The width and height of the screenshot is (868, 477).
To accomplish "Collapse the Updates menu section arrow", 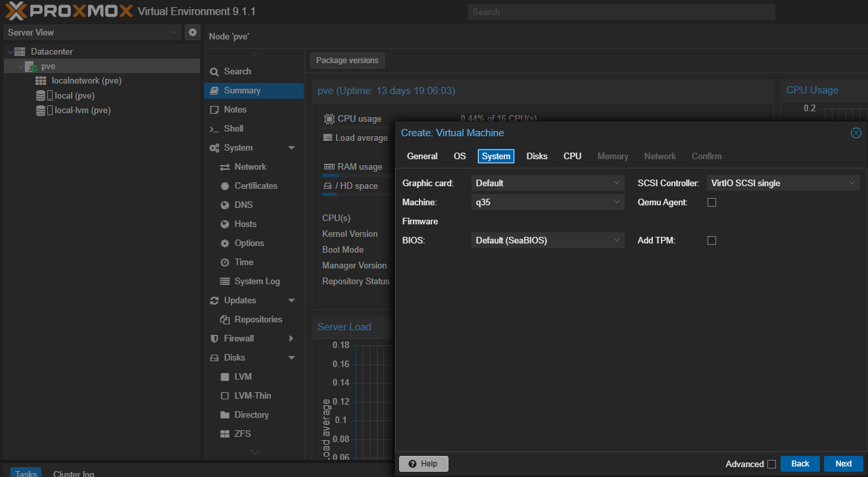I will click(291, 301).
